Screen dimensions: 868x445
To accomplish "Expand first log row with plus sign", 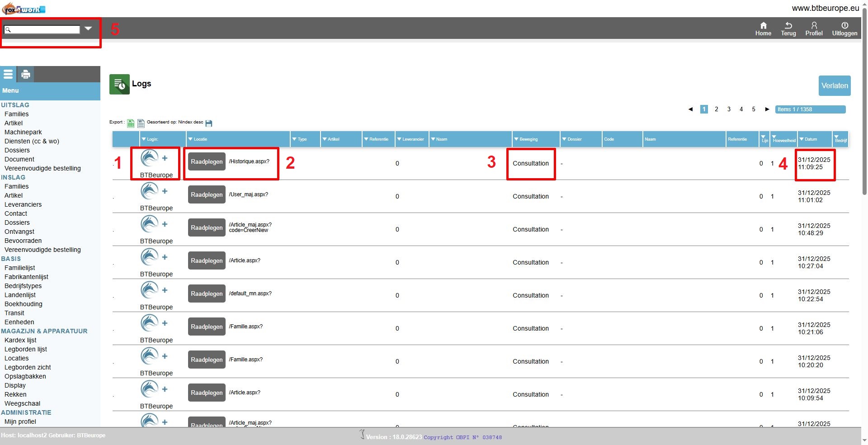I will tap(165, 158).
